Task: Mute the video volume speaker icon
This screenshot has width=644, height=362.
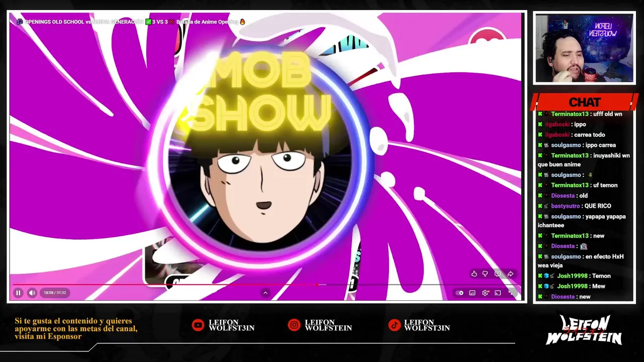Action: pyautogui.click(x=32, y=293)
